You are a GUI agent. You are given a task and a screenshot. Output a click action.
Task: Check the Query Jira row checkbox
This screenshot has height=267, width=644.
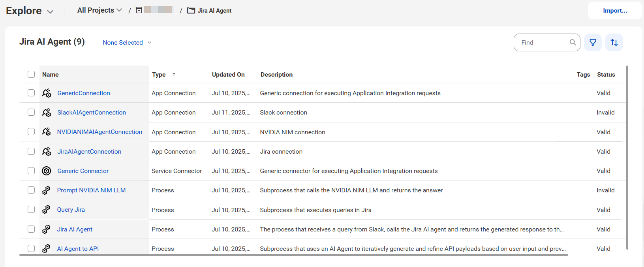coord(31,209)
